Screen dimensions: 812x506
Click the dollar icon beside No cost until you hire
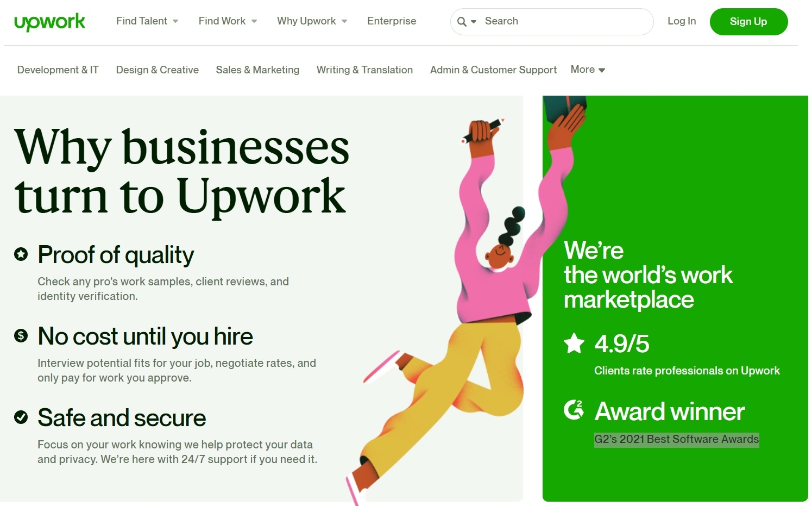21,335
